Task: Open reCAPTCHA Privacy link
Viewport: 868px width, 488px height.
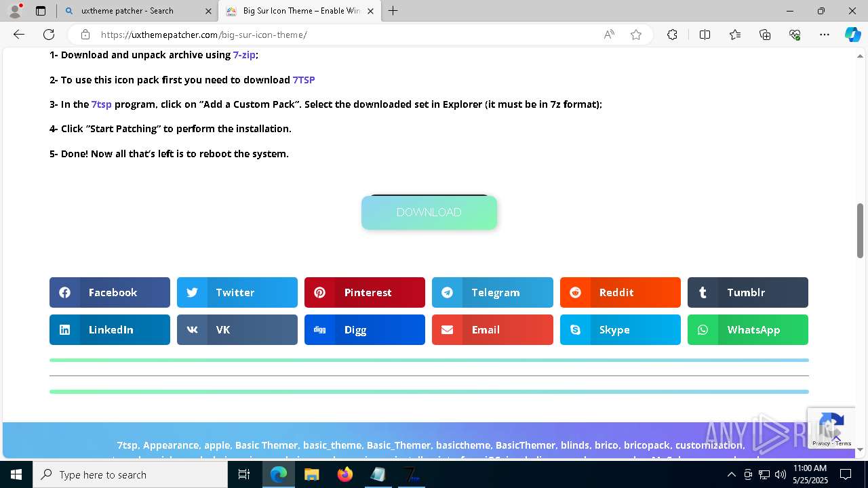Action: pos(821,443)
